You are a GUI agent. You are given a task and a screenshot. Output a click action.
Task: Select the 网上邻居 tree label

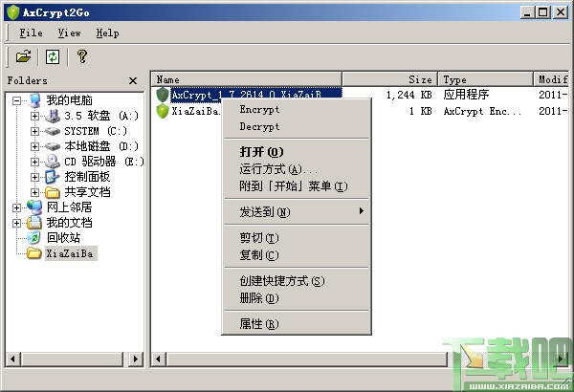click(x=69, y=207)
